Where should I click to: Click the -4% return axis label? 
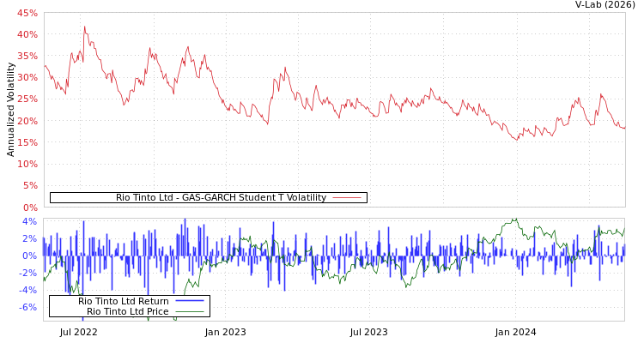[28, 290]
